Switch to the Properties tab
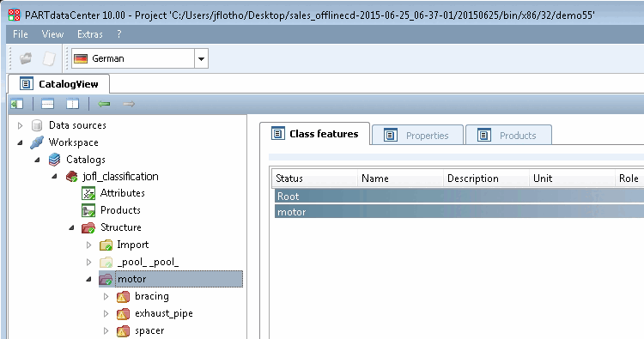The height and width of the screenshot is (339, 644). (417, 135)
